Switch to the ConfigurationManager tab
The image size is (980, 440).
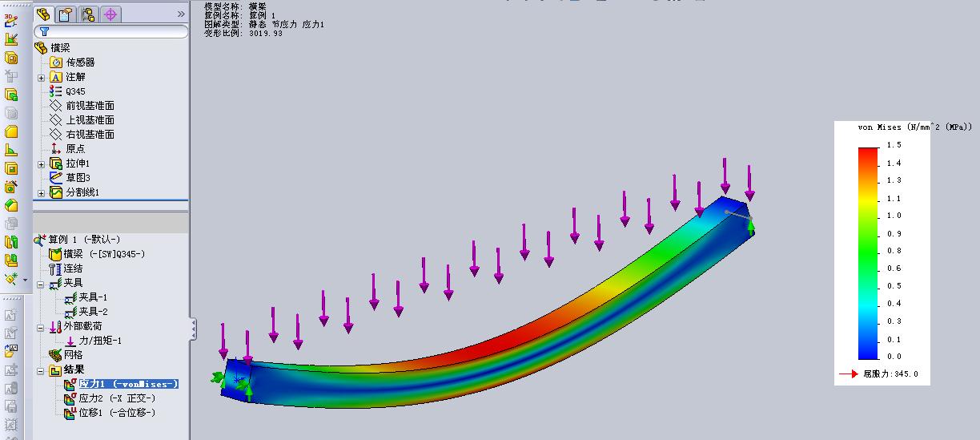pos(88,14)
